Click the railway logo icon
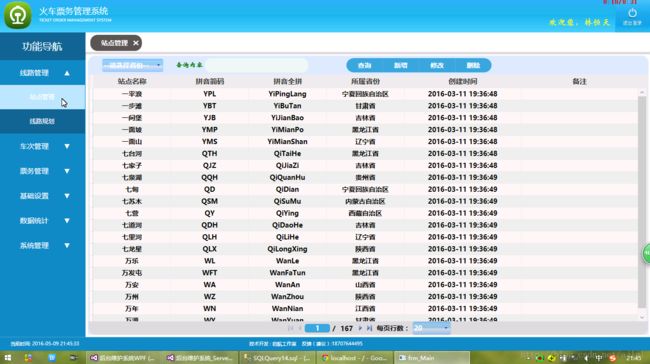The width and height of the screenshot is (650, 364). click(x=17, y=15)
